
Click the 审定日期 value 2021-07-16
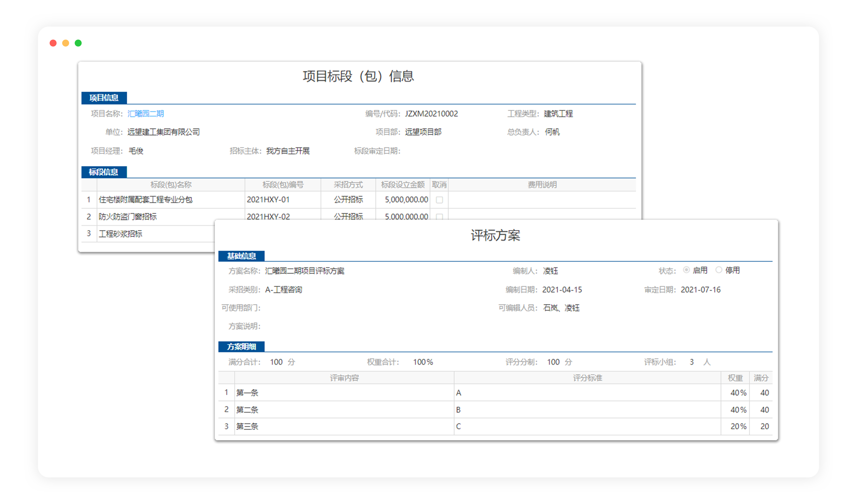[701, 290]
